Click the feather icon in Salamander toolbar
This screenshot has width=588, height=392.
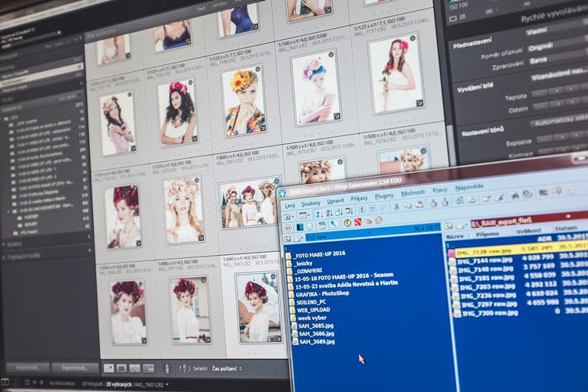(334, 224)
